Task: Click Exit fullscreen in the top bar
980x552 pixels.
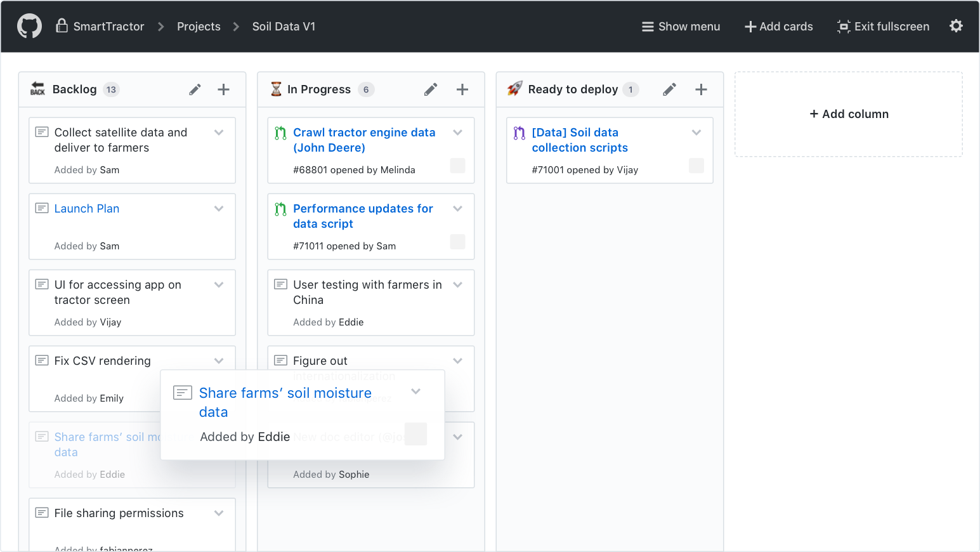Action: pyautogui.click(x=883, y=26)
